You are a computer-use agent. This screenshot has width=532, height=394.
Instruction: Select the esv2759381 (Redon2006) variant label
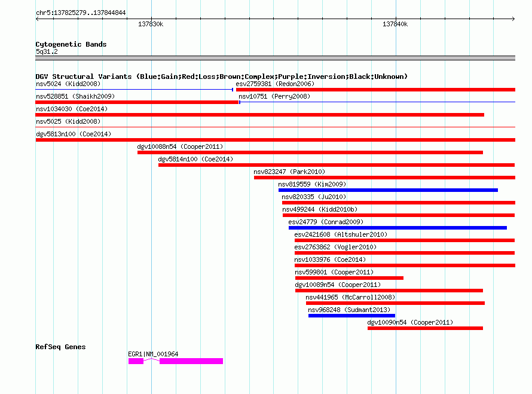(x=275, y=84)
